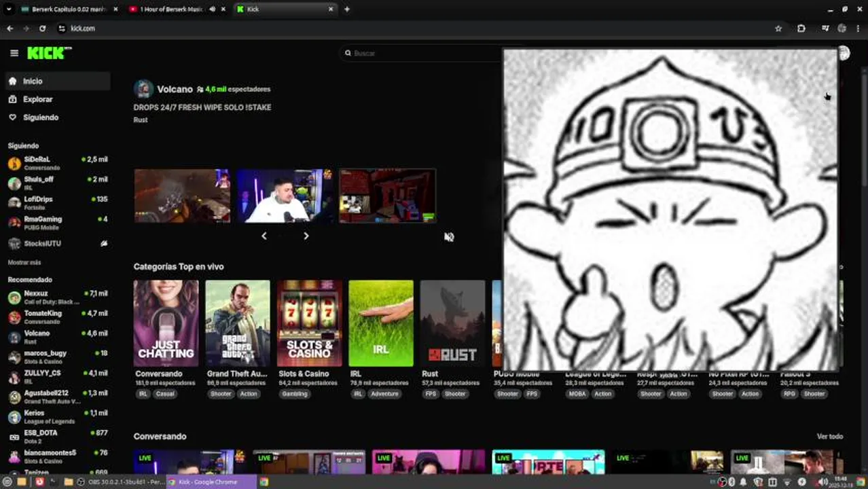Open Volcano in the Recomendado list
This screenshot has height=489, width=868.
(x=57, y=337)
